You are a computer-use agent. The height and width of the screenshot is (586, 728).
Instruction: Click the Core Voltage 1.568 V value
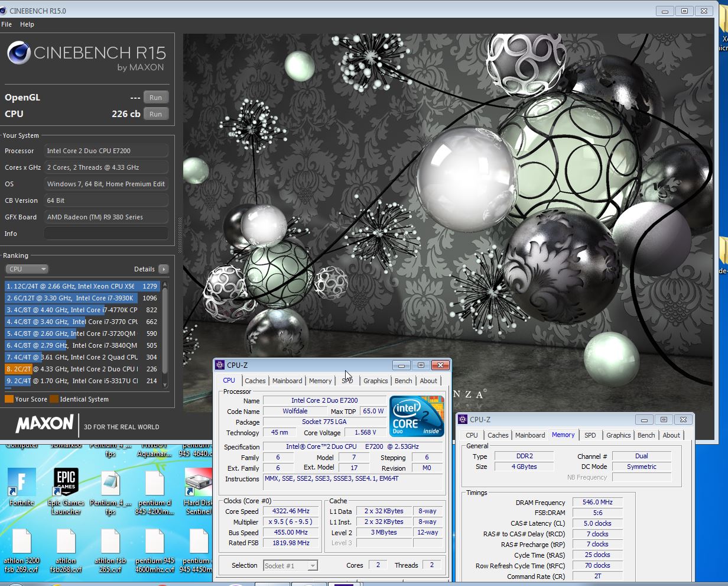point(365,432)
